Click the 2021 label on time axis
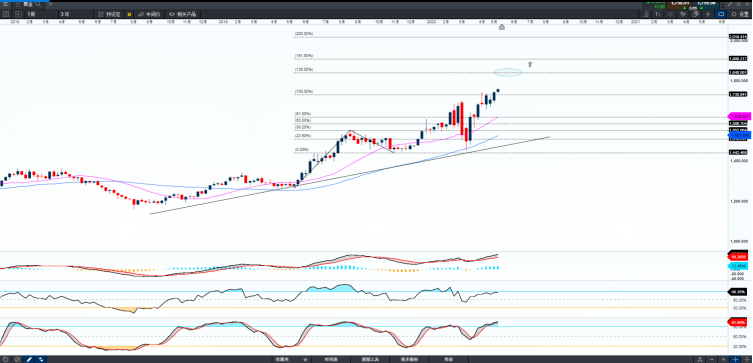The height and width of the screenshot is (363, 753). [635, 22]
